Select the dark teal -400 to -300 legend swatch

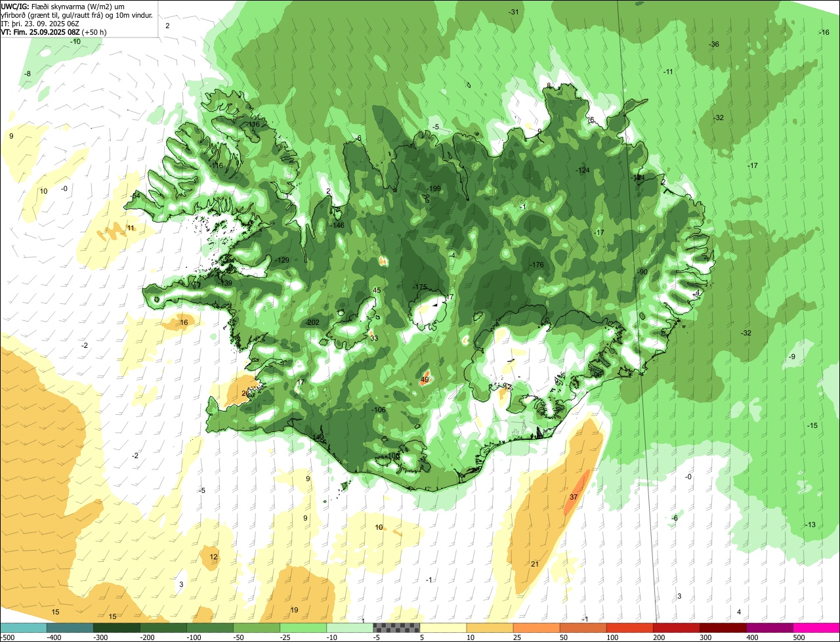point(70,628)
